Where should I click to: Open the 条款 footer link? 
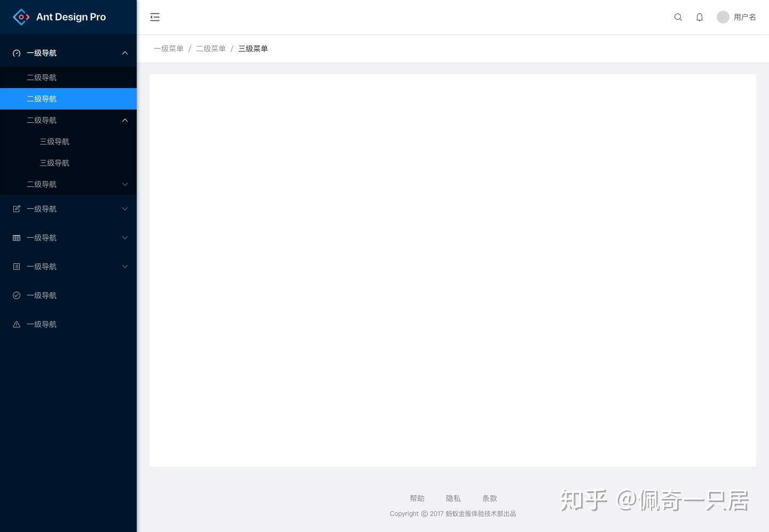(x=490, y=498)
